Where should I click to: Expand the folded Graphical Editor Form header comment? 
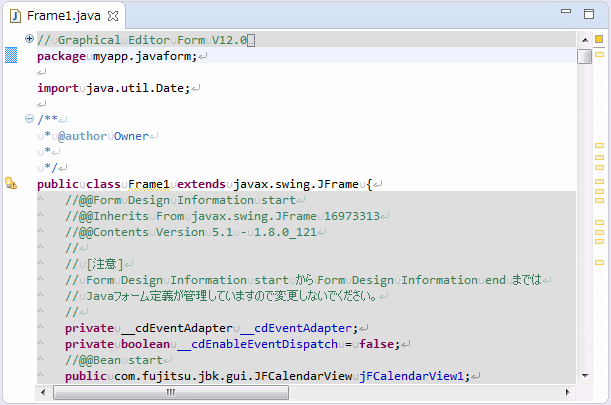click(29, 39)
